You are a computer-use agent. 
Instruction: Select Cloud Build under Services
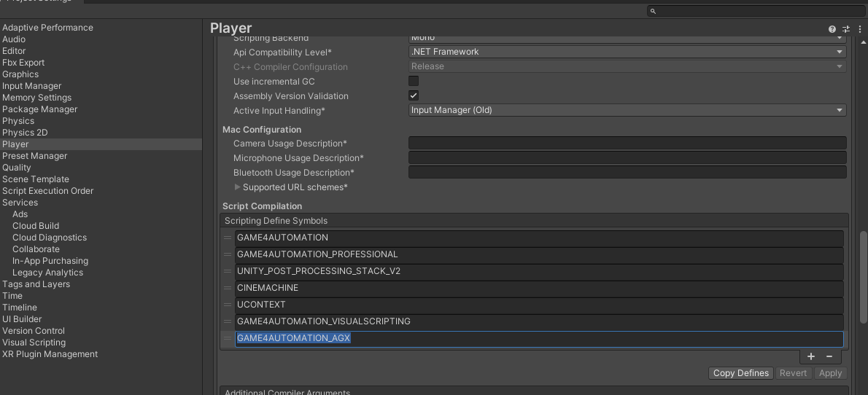(x=36, y=226)
